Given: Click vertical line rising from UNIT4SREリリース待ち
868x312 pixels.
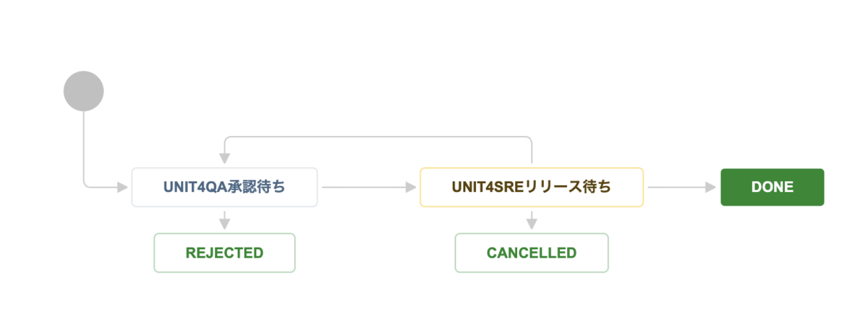Looking at the screenshot, I should [x=532, y=152].
